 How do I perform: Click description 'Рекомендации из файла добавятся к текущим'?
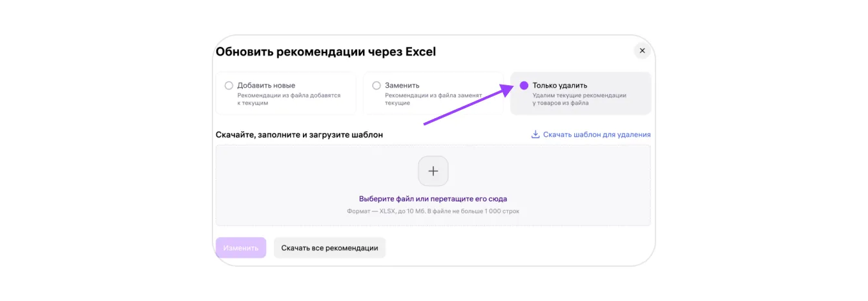point(288,99)
